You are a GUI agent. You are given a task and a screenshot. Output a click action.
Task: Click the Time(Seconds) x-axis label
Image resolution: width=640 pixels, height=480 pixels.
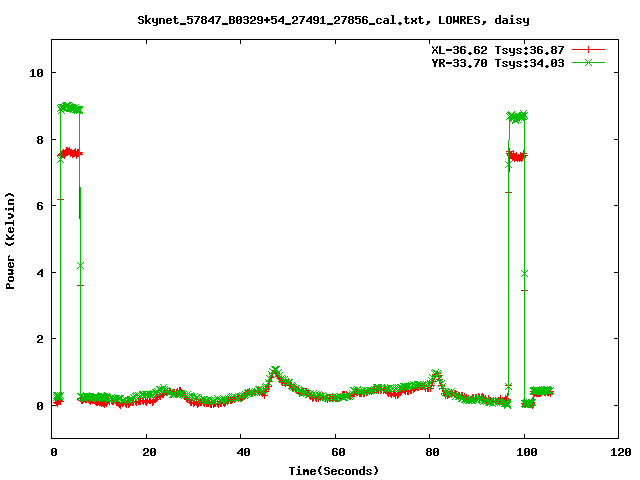coord(333,471)
